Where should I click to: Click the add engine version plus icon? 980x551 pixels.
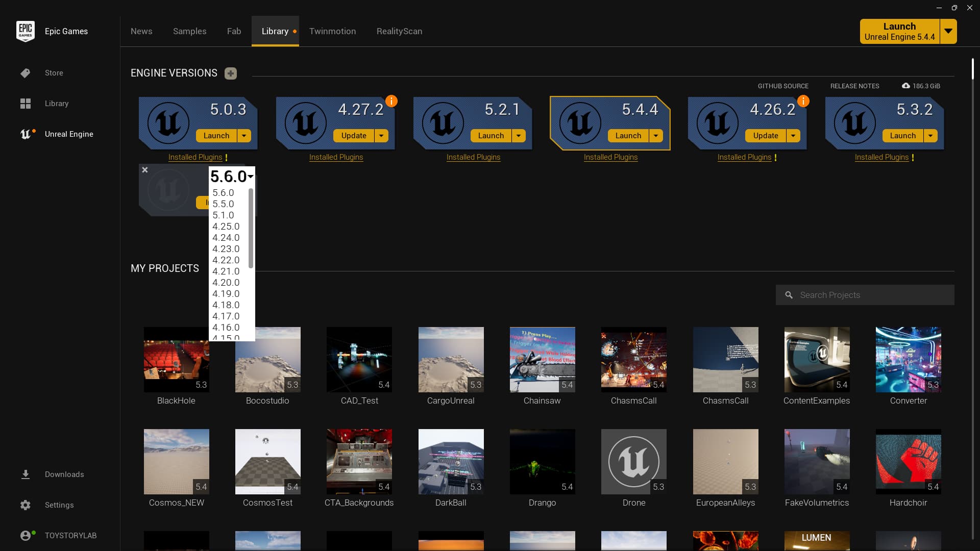click(x=231, y=73)
